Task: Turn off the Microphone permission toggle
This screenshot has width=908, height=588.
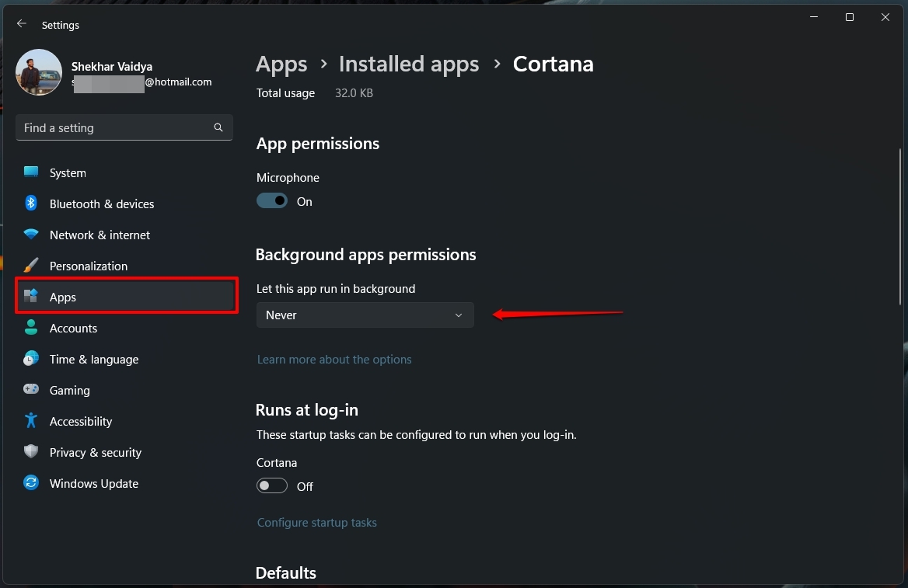Action: (x=271, y=201)
